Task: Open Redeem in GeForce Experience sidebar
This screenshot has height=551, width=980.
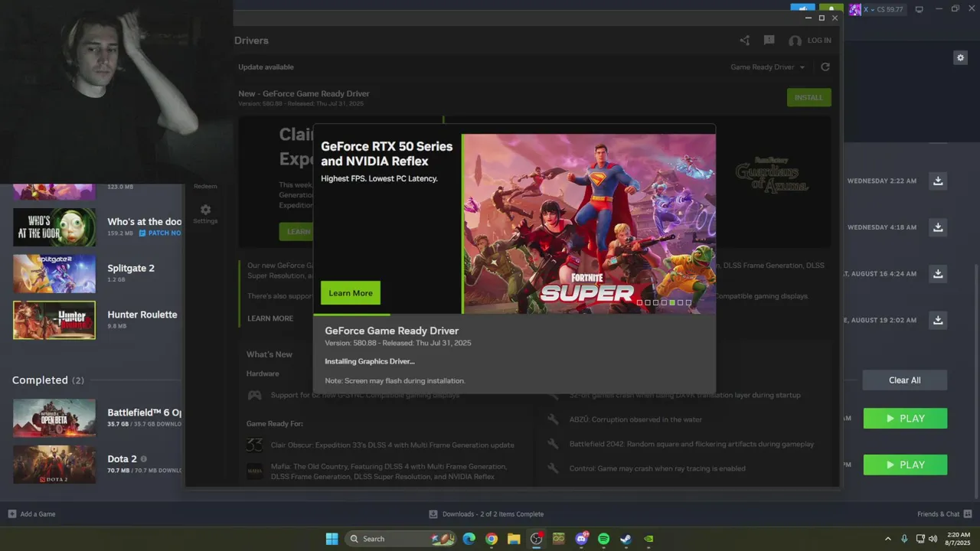Action: click(x=205, y=186)
